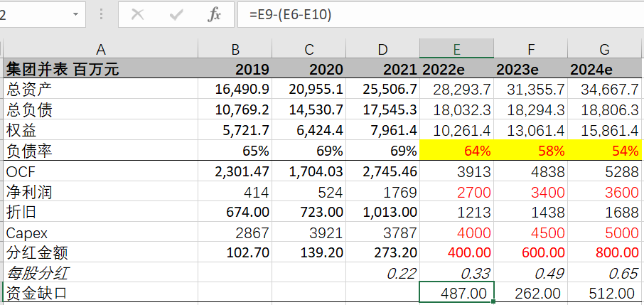
Task: Click the cell with value 25,506.7
Action: (383, 89)
